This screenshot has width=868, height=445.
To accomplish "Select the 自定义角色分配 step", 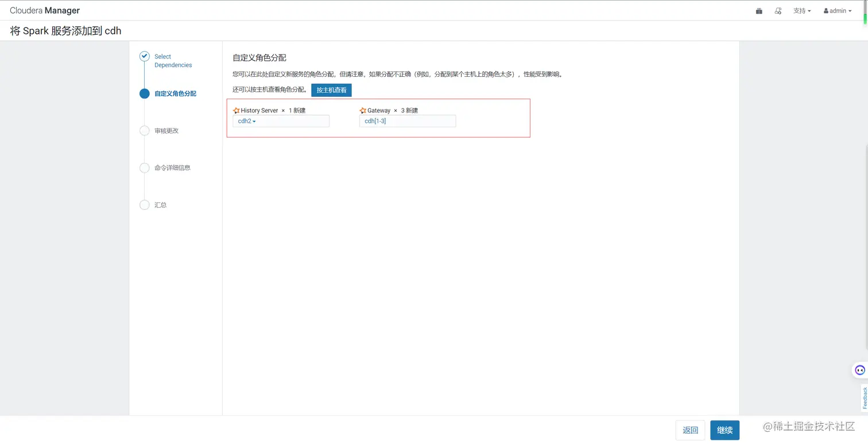I will click(x=175, y=93).
